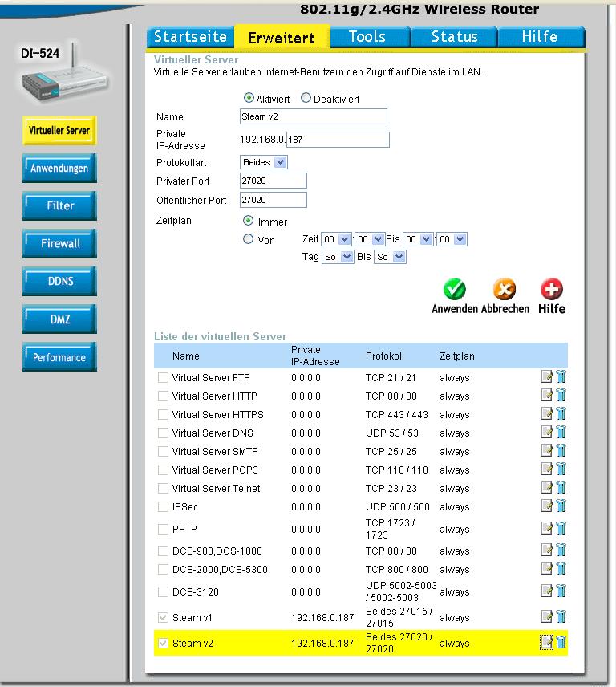Image resolution: width=616 pixels, height=687 pixels.
Task: Delete the Steam v1 entry
Action: (x=561, y=617)
